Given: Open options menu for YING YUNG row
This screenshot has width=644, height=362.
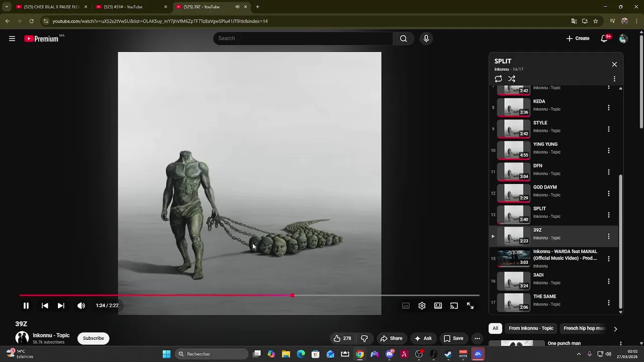Looking at the screenshot, I should click(x=609, y=150).
